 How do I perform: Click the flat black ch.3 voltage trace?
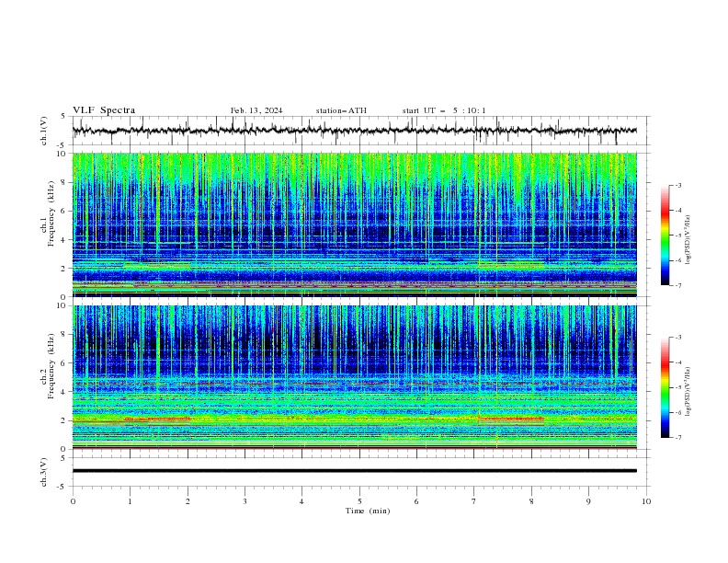[x=354, y=471]
